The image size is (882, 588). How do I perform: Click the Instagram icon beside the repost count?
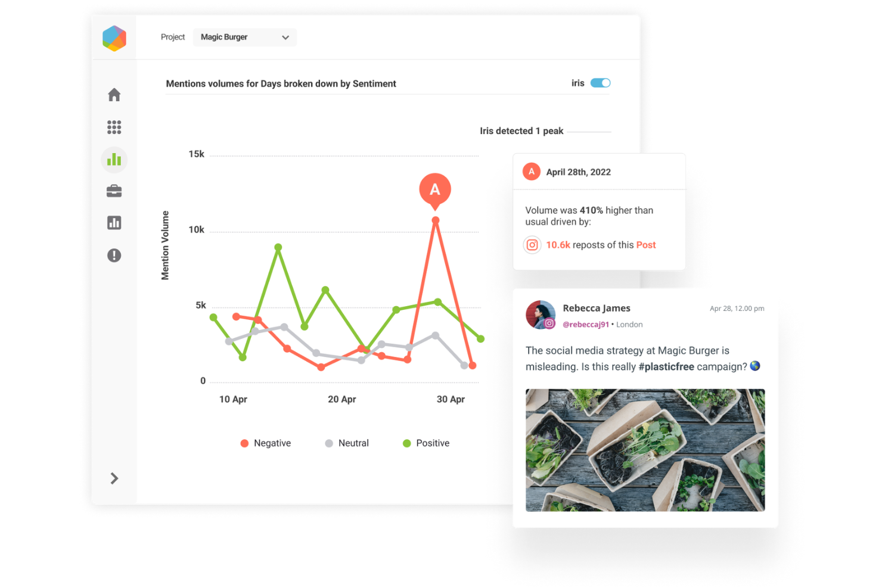(x=532, y=244)
